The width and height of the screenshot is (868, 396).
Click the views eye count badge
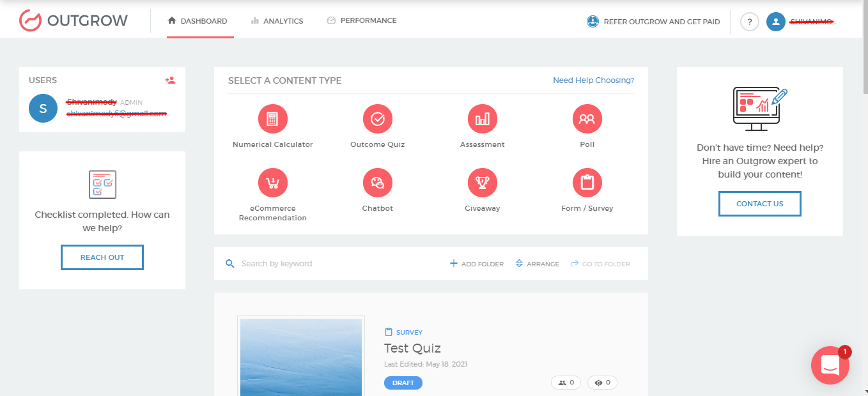(602, 383)
